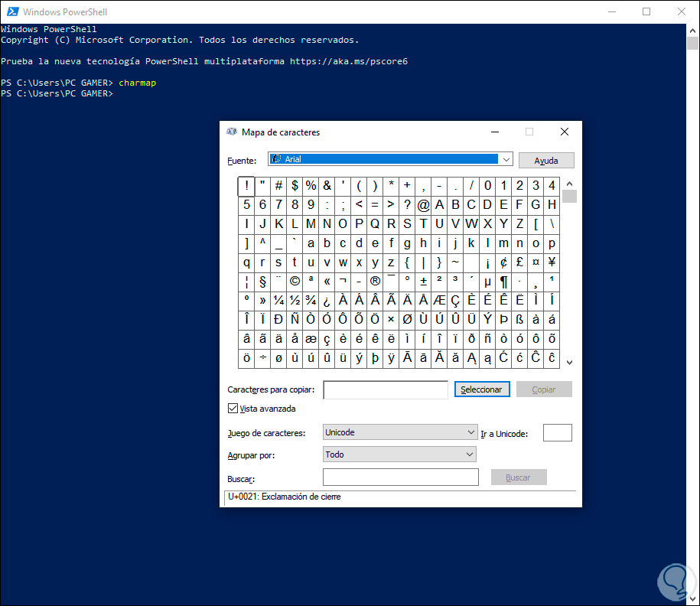Click character grid scrollbar up arrow
Image resolution: width=700 pixels, height=606 pixels.
point(569,184)
